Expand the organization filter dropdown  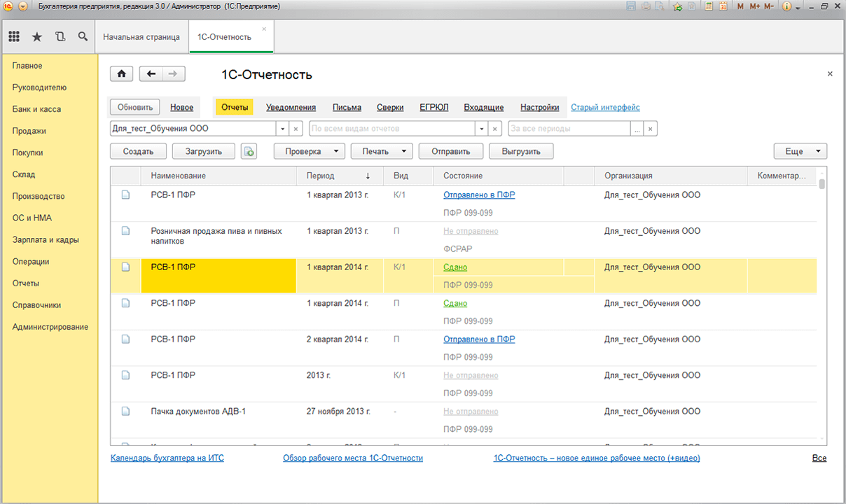(283, 129)
